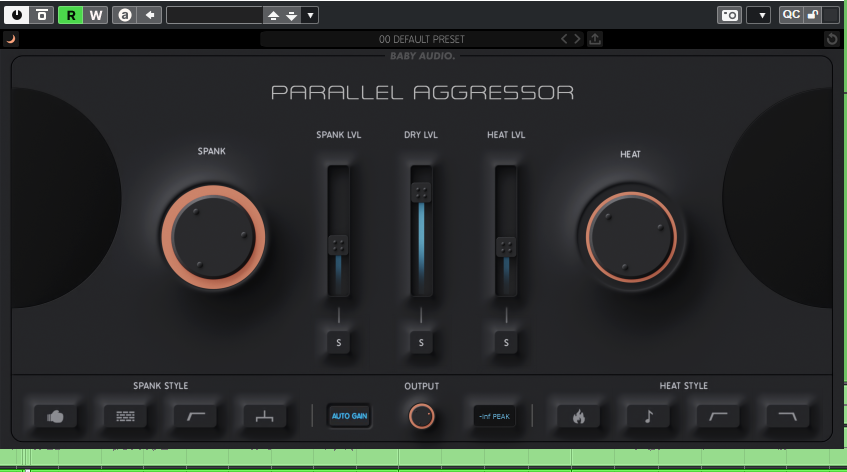
Task: Enable the brick wall Spank Style
Action: coord(125,416)
